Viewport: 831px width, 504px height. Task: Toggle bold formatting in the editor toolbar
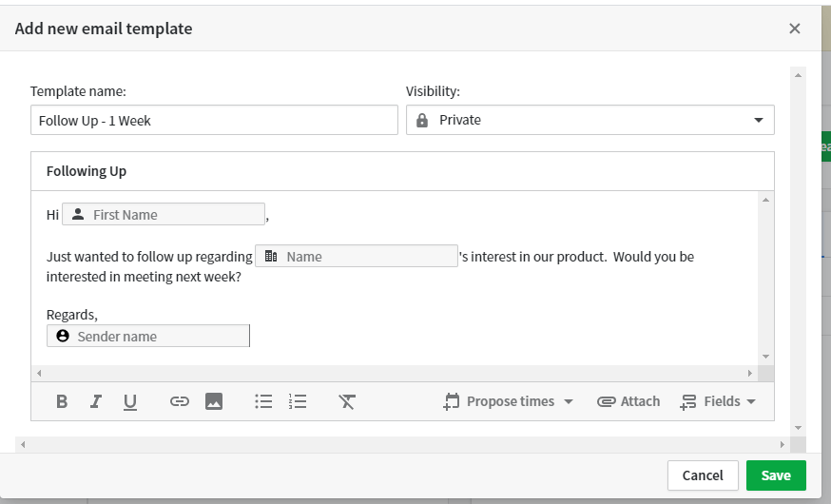coord(62,401)
